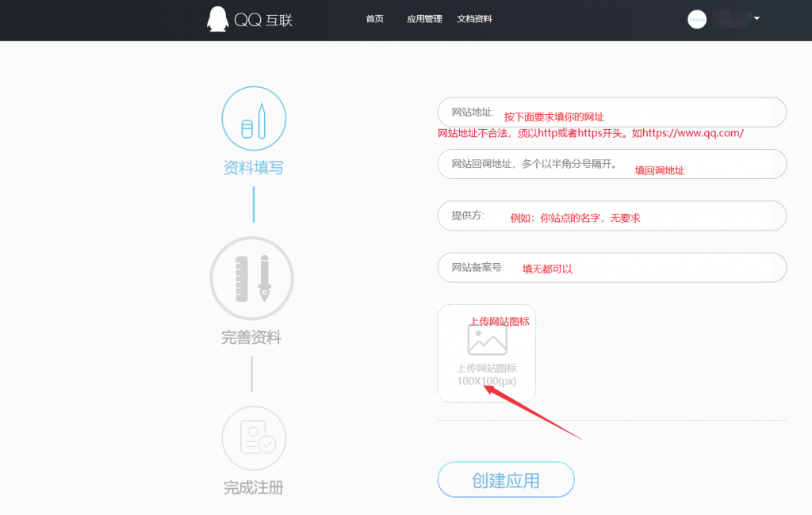This screenshot has height=515, width=812.
Task: Click the username label beside the avatar
Action: click(730, 17)
